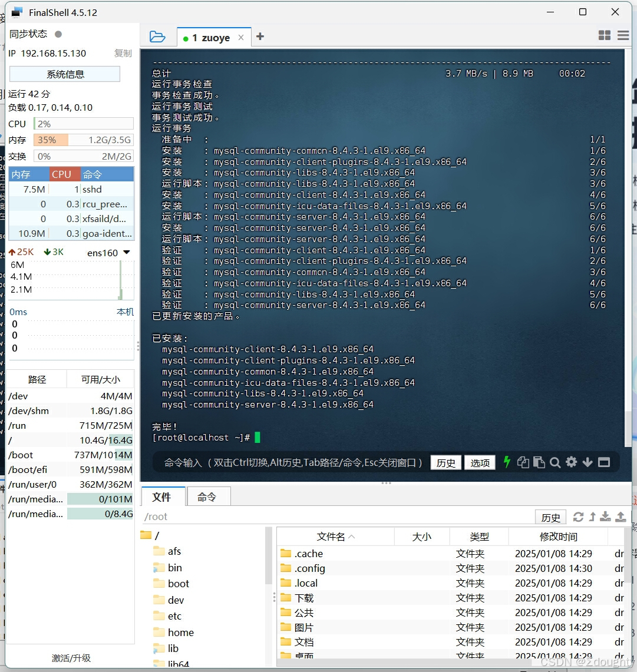Select the .local folder row
Image resolution: width=637 pixels, height=672 pixels.
pos(450,583)
